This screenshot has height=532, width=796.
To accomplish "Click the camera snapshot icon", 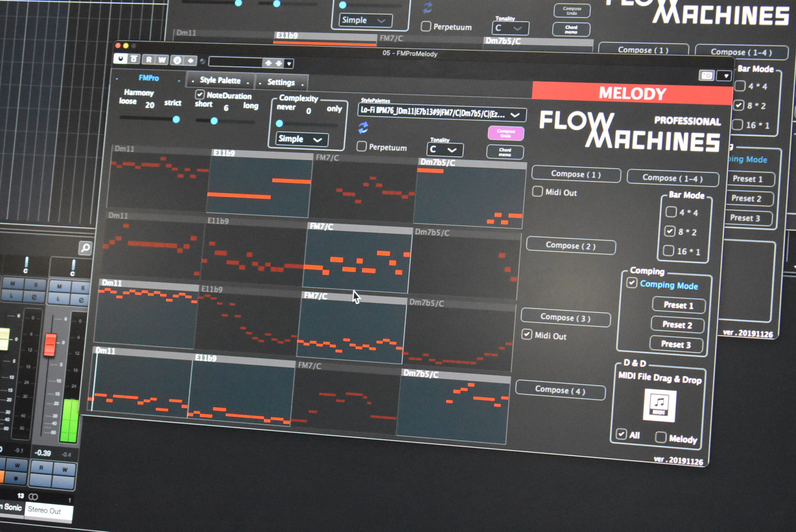I will click(706, 75).
